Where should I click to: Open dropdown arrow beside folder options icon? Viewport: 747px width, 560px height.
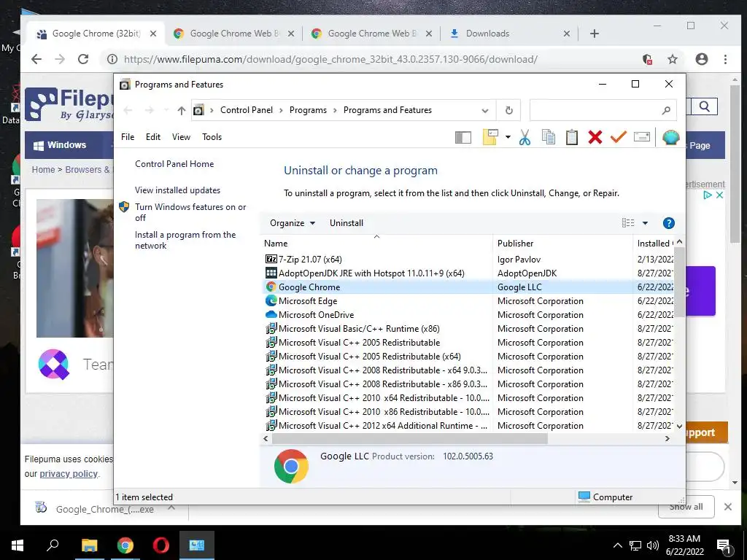click(x=508, y=137)
